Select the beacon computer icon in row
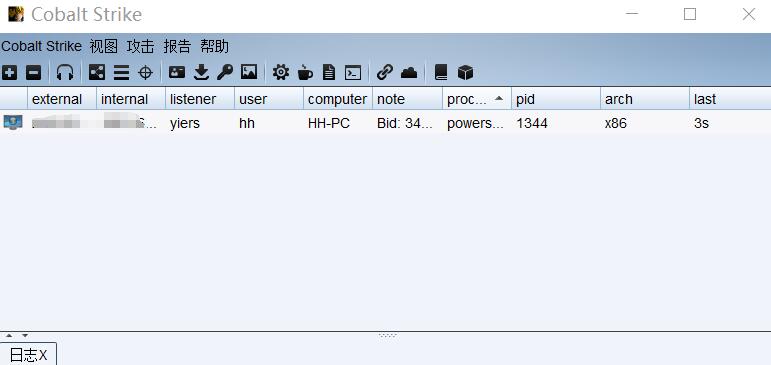Viewport: 771px width, 365px height. 13,122
